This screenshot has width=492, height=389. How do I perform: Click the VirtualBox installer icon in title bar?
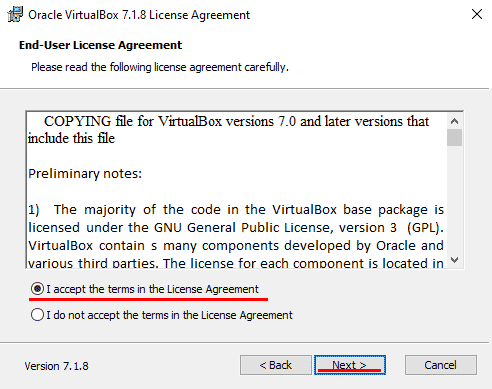coord(15,14)
